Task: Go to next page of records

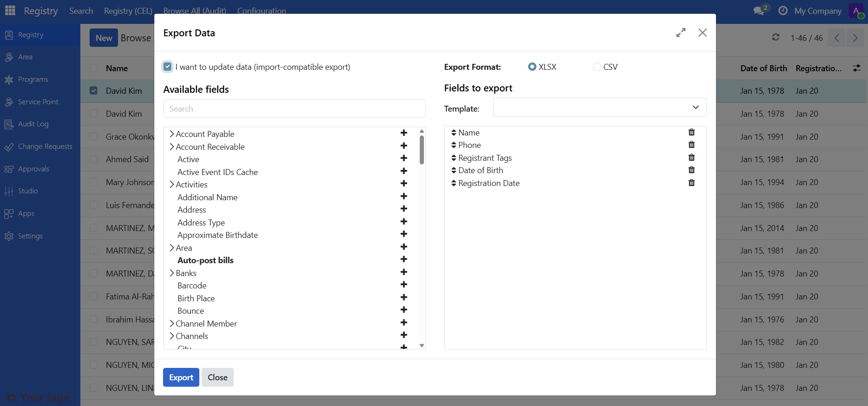Action: (x=855, y=38)
